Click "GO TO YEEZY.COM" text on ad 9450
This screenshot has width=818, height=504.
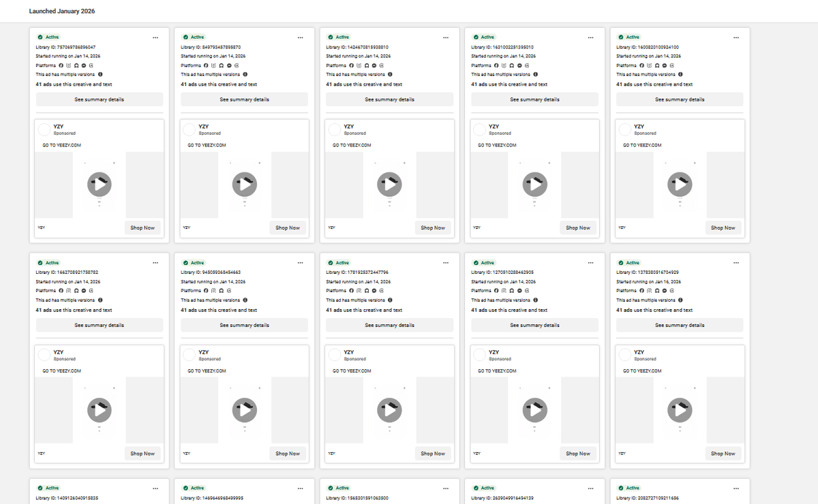coord(207,371)
